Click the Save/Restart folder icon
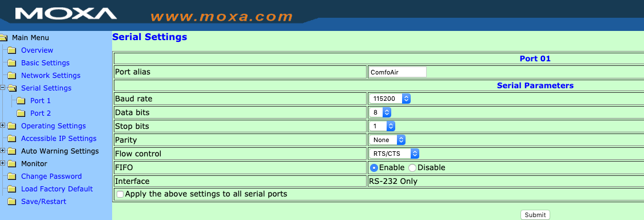Image resolution: width=644 pixels, height=220 pixels. [x=12, y=202]
